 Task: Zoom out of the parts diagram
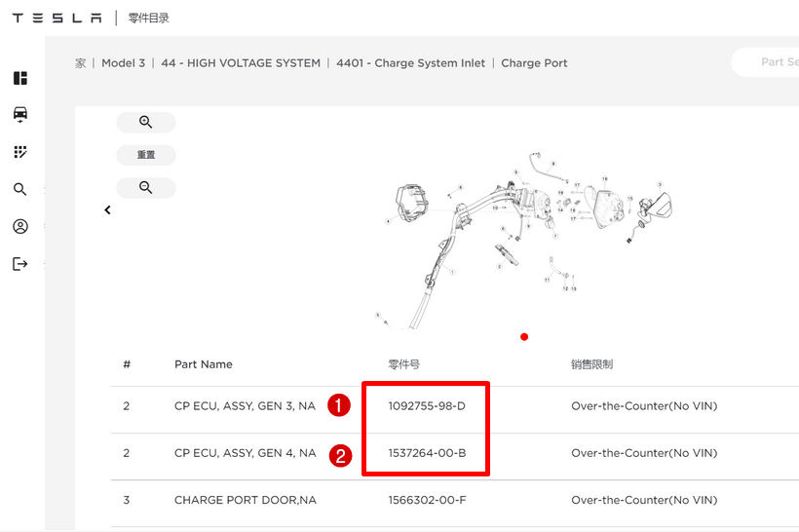point(146,188)
